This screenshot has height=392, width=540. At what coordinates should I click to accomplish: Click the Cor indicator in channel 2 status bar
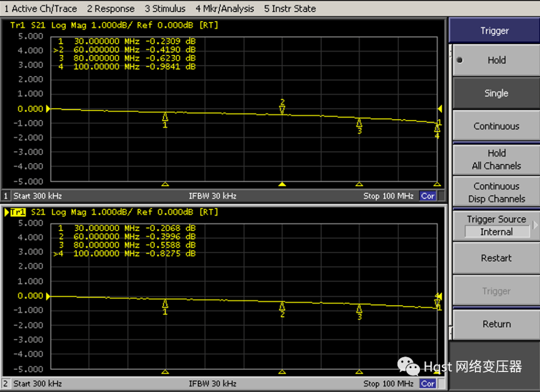pyautogui.click(x=427, y=384)
